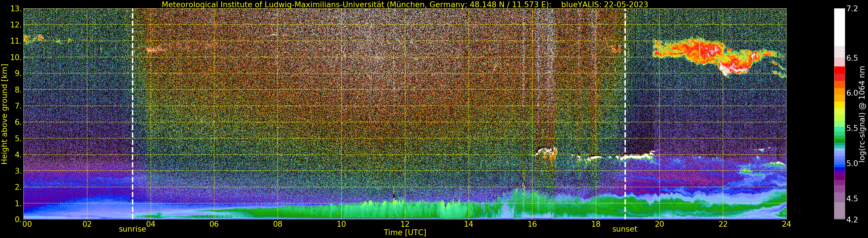The width and height of the screenshot is (868, 238).
Task: Click the 'Meteorological Institute of Ludwig-Maximilians-Universität' title
Action: click(x=273, y=4)
